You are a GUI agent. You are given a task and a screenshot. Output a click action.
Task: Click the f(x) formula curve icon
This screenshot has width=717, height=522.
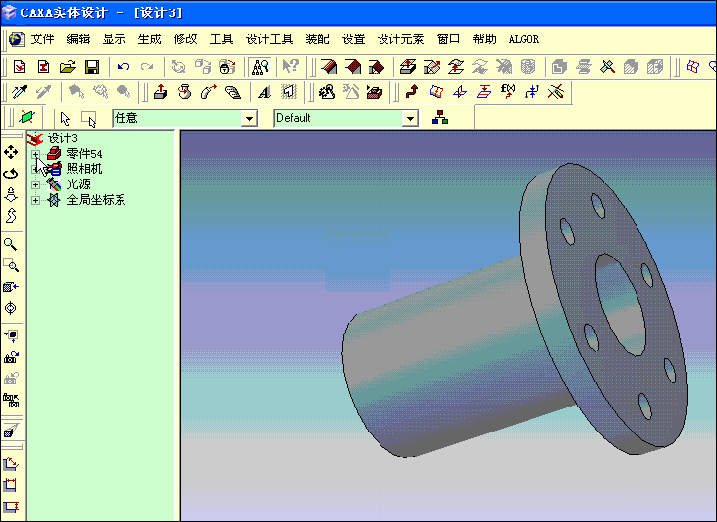[x=508, y=92]
